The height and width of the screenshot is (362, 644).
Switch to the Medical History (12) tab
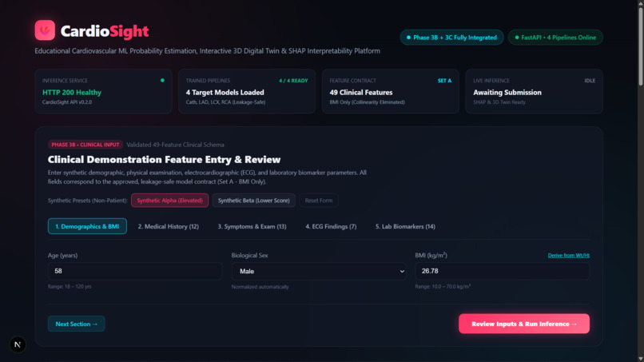(169, 226)
